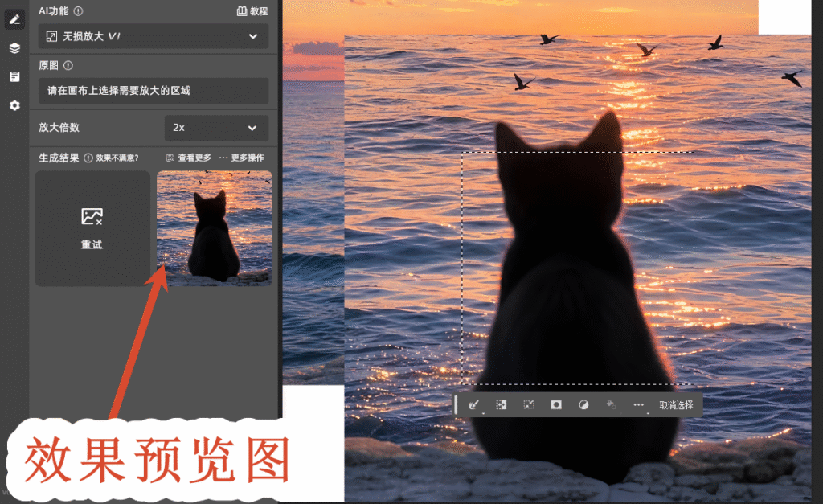Click the 重试 retry tile

pos(92,228)
